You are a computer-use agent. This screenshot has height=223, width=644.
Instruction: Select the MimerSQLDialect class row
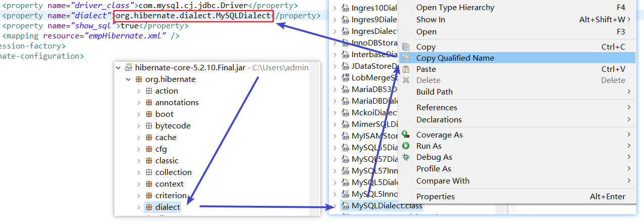click(370, 124)
